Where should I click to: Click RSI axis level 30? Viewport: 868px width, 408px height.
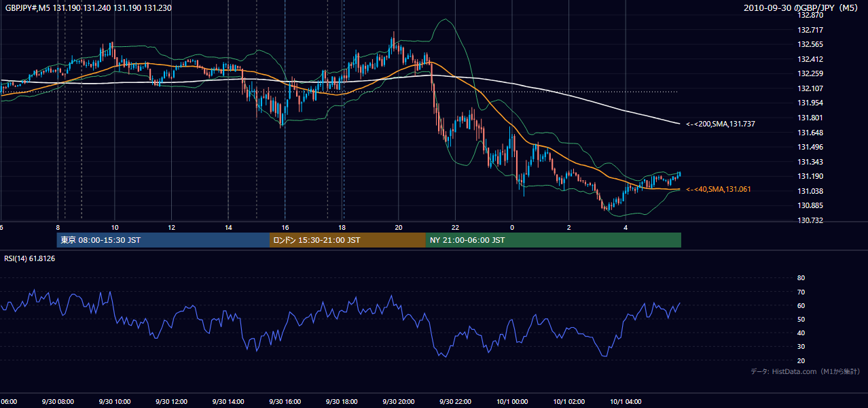click(x=801, y=346)
